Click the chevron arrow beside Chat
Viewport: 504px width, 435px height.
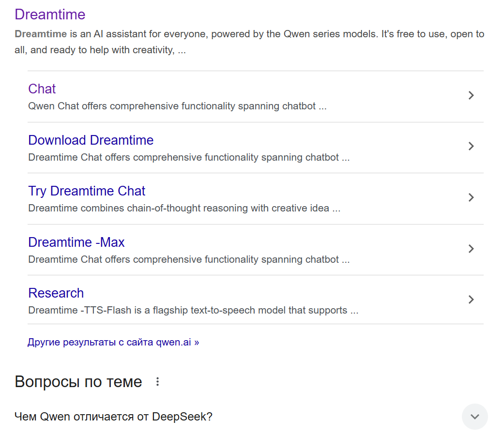(471, 95)
